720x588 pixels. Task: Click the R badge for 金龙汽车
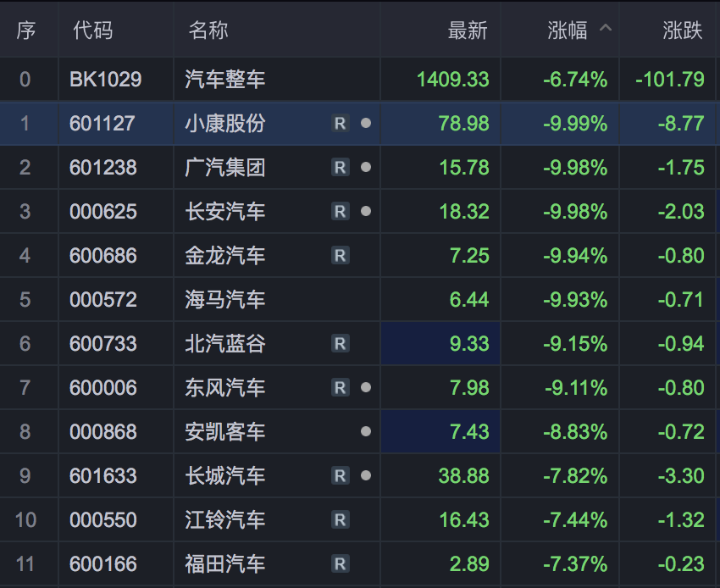[x=341, y=255]
